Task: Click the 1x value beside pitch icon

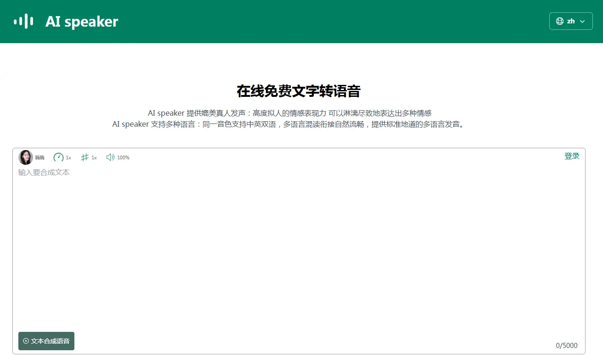Action: [x=94, y=158]
